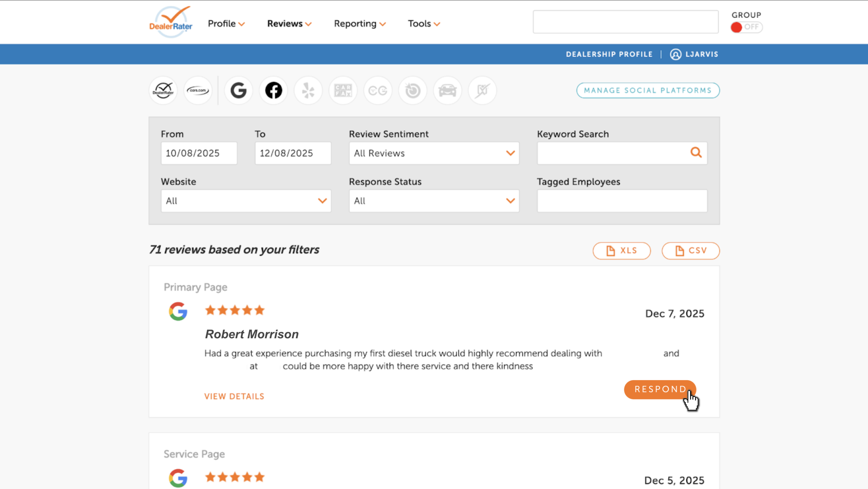The image size is (868, 489).
Task: Select the CARFAX platform icon
Action: point(343,91)
